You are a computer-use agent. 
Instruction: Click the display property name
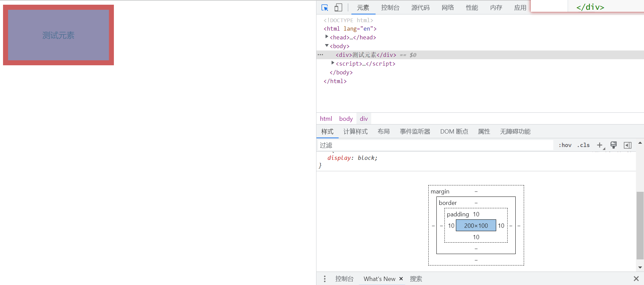339,158
